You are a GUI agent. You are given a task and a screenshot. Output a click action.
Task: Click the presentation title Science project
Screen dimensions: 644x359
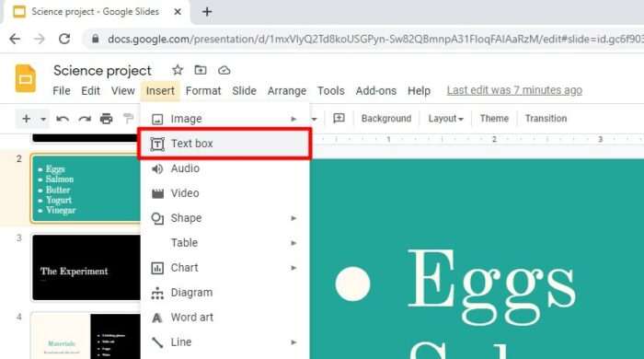[102, 71]
